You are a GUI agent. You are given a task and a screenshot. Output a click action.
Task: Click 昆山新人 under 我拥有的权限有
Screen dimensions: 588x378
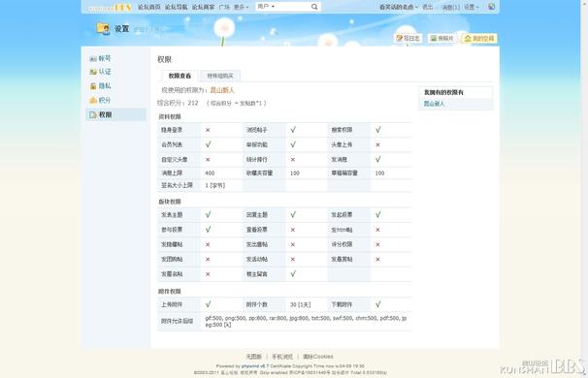click(434, 104)
